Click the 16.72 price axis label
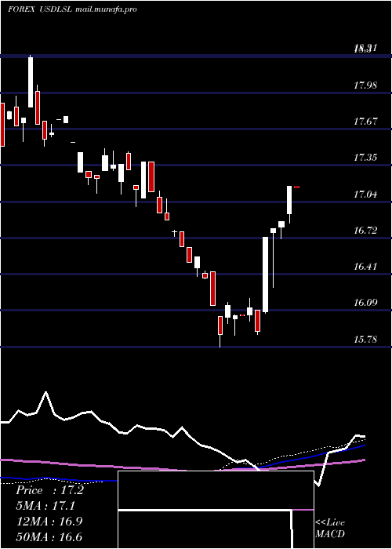Screen dimensions: 392x549 (x=365, y=231)
